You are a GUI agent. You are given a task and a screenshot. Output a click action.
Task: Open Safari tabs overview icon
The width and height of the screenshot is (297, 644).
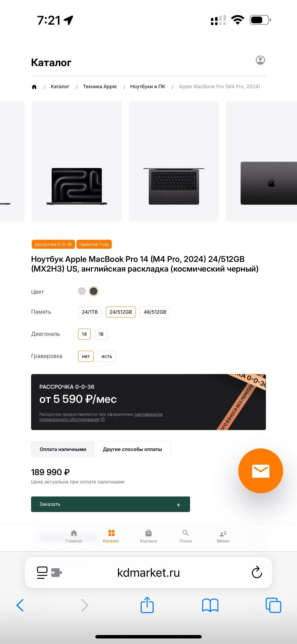click(273, 605)
